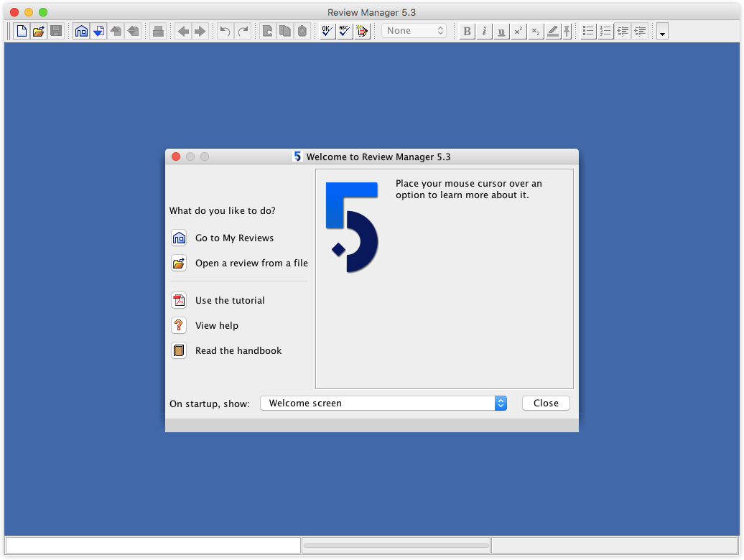This screenshot has width=744, height=560.
Task: Toggle subscript formatting
Action: (x=535, y=31)
